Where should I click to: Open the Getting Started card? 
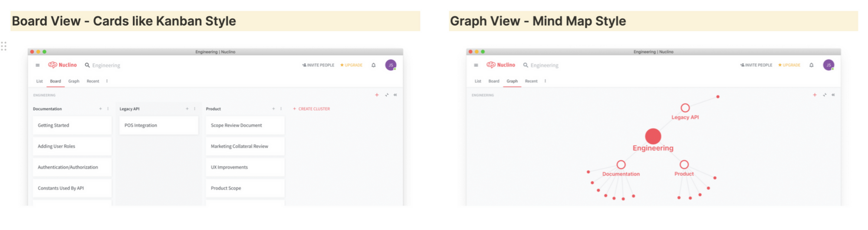(72, 125)
